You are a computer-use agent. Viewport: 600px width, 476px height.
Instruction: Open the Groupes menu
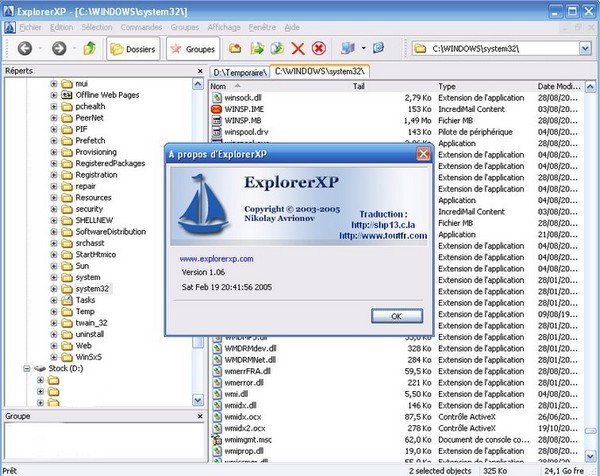click(x=185, y=27)
